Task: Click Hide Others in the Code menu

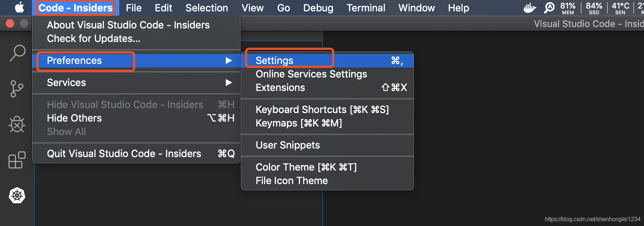Action: point(74,118)
